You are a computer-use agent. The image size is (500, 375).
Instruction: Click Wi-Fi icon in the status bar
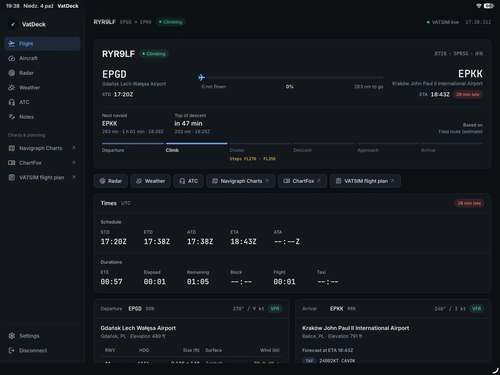click(x=479, y=6)
